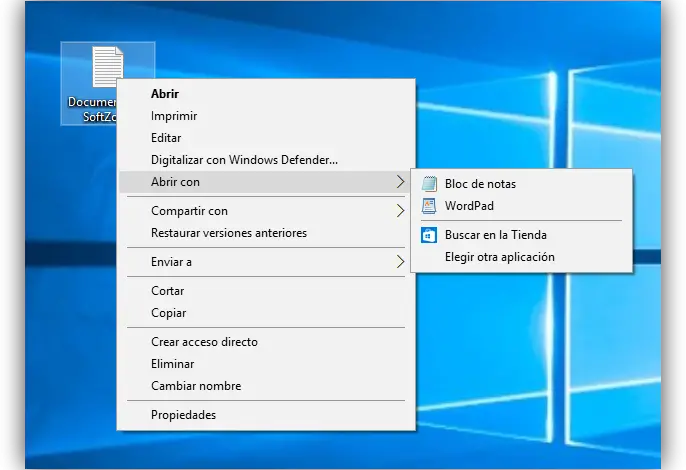Expand the Compartir con submenu arrow
Image resolution: width=686 pixels, height=470 pixels.
(x=400, y=211)
